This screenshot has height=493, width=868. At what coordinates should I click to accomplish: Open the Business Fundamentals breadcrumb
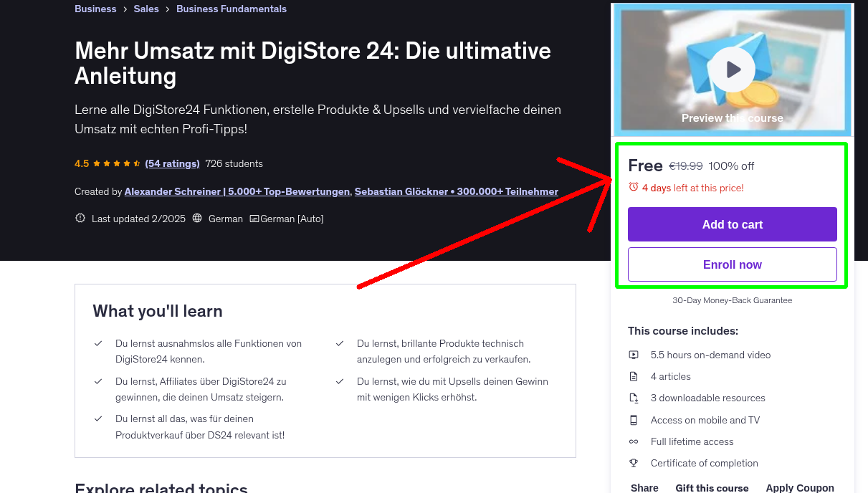pos(232,9)
